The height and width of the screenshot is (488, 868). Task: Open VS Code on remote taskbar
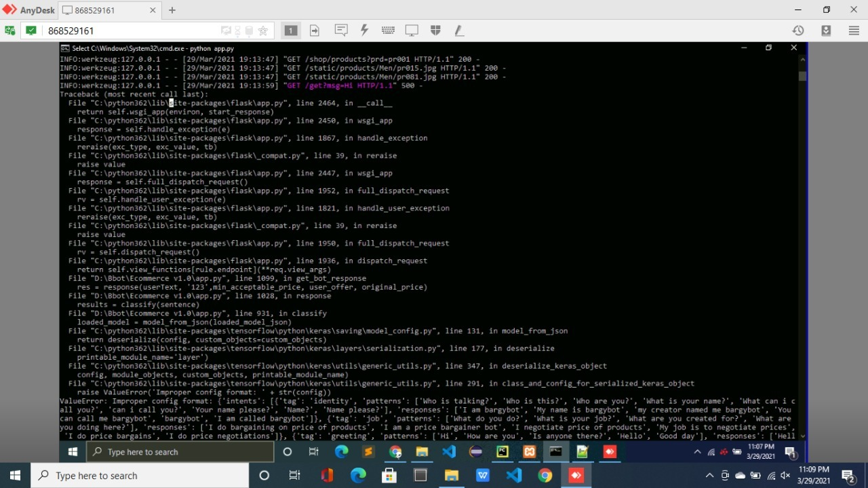tap(449, 452)
